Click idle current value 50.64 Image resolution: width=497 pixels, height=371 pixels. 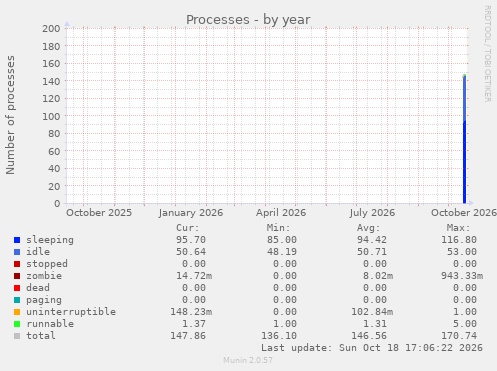tap(191, 252)
